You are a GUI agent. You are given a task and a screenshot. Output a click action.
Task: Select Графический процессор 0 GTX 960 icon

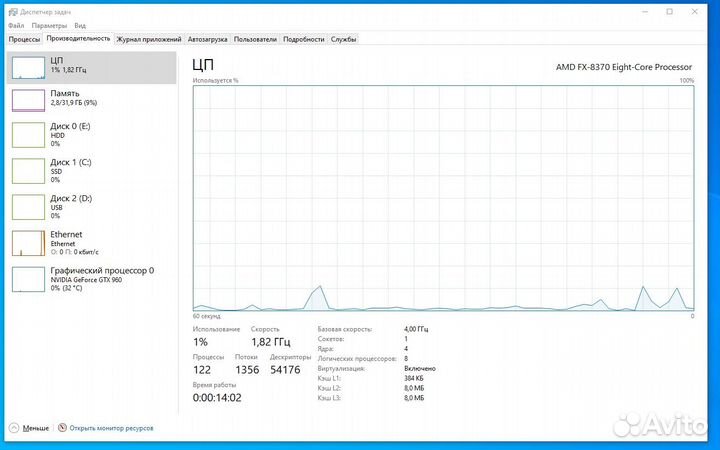click(28, 278)
